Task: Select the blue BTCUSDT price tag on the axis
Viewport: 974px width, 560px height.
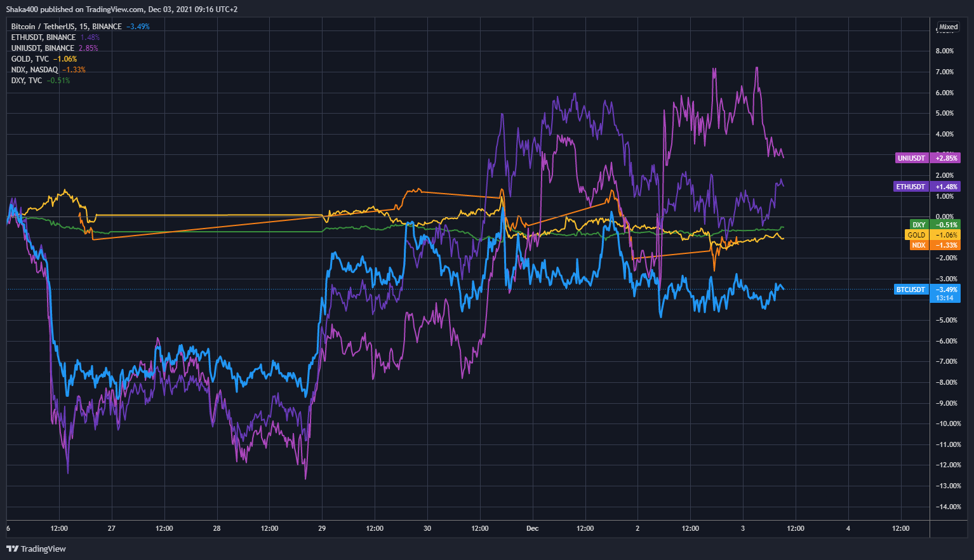Action: pos(911,289)
